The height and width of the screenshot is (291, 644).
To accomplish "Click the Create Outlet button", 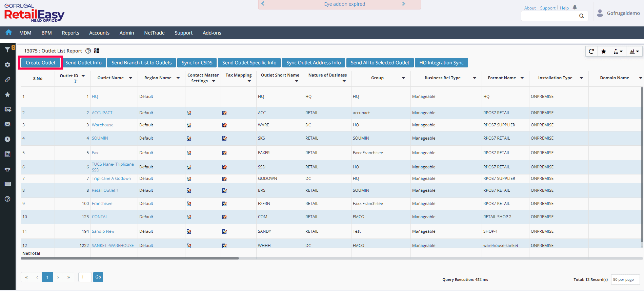I will tap(40, 63).
